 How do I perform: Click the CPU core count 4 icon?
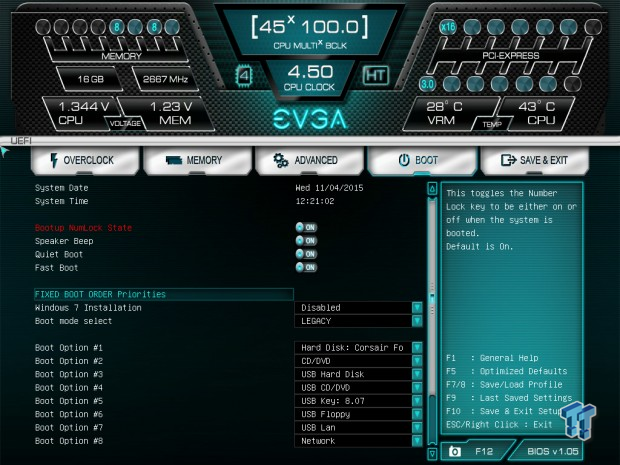(x=244, y=75)
